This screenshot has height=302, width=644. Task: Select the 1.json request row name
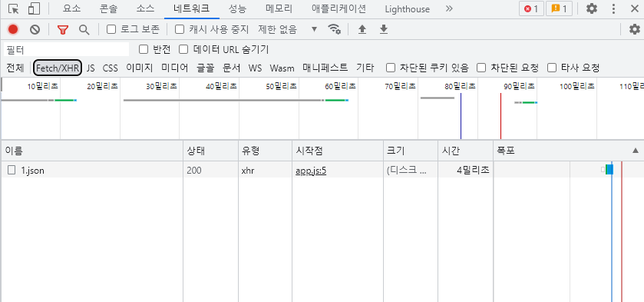(32, 171)
